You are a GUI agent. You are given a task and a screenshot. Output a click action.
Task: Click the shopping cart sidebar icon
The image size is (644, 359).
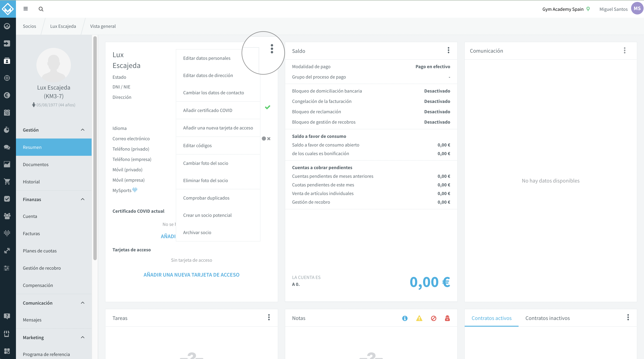pyautogui.click(x=7, y=182)
